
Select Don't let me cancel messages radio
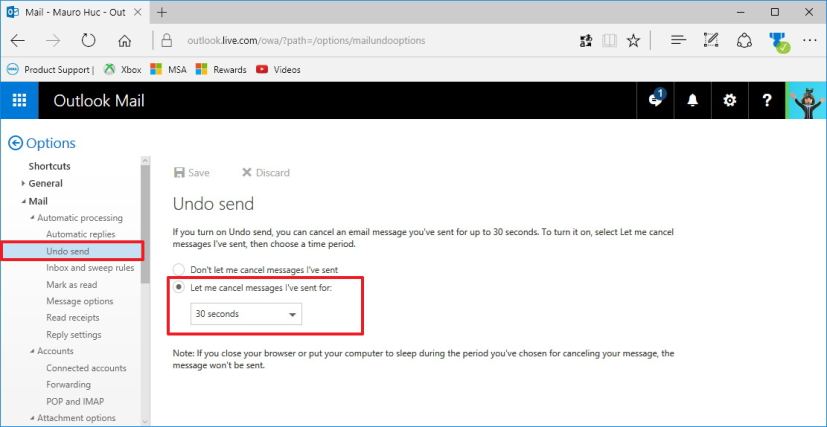tap(179, 269)
